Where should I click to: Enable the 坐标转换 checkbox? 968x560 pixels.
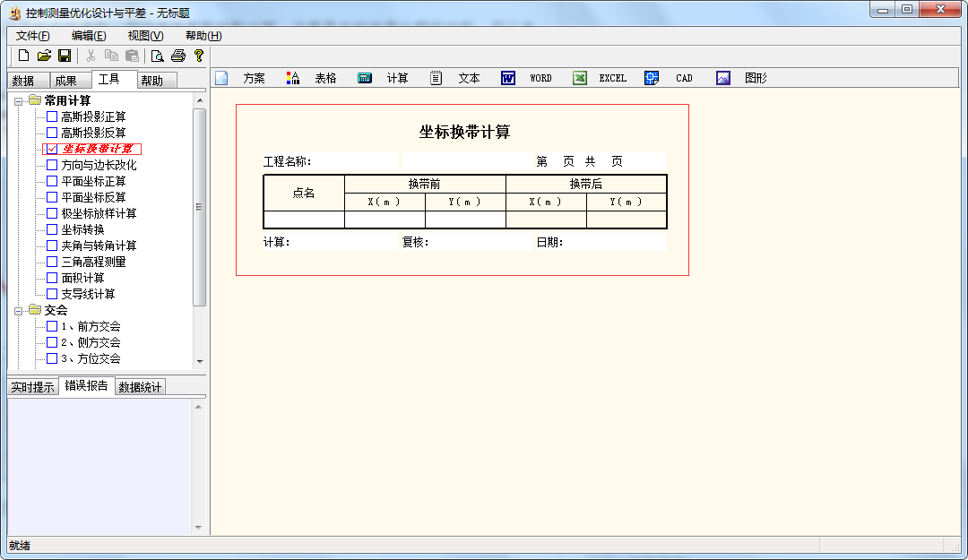click(x=52, y=229)
